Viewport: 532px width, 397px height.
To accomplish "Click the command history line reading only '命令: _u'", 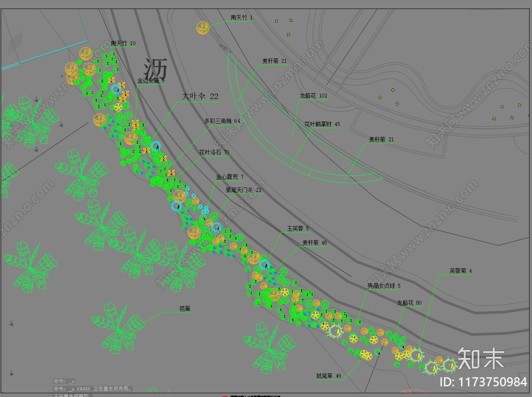I will 64,381.
